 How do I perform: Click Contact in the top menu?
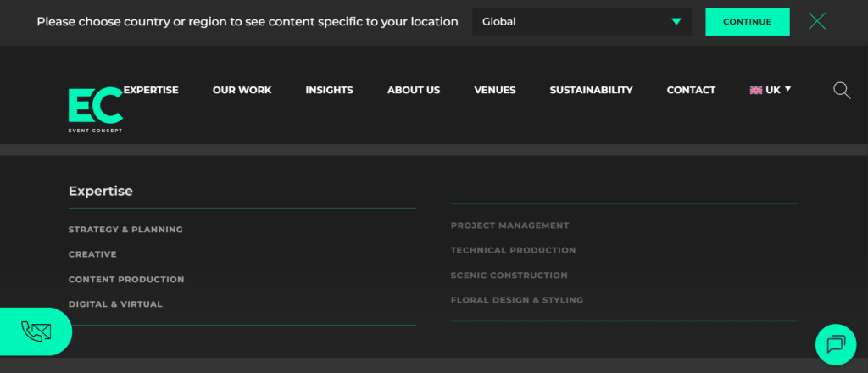691,90
